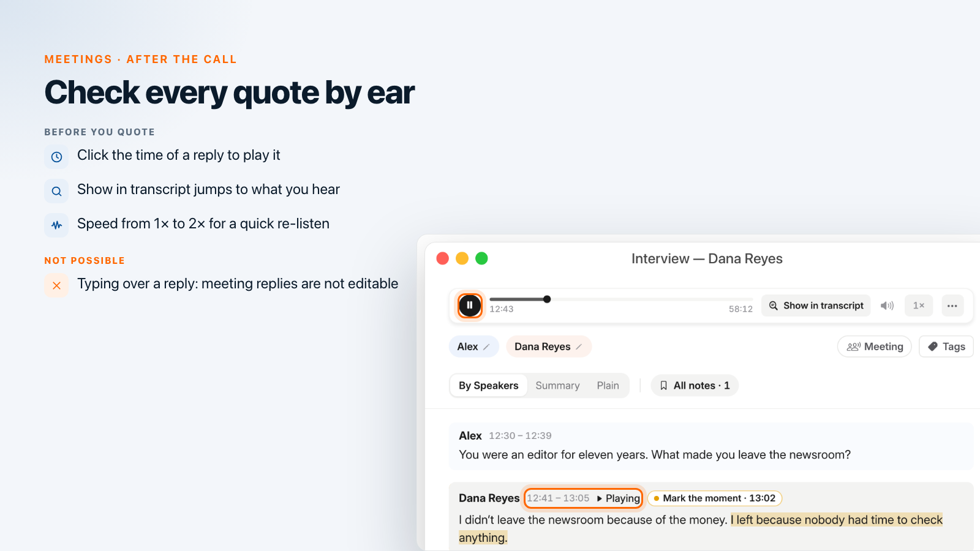Change playback speed with the 1× button
980x551 pixels.
[919, 305]
